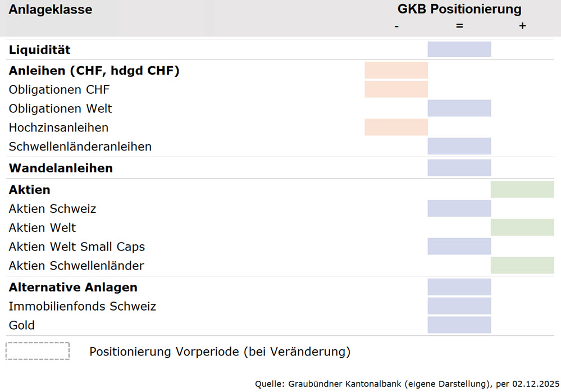Screen dimensions: 561x392
Task: Click the GKB Positionierung header
Action: coord(459,9)
